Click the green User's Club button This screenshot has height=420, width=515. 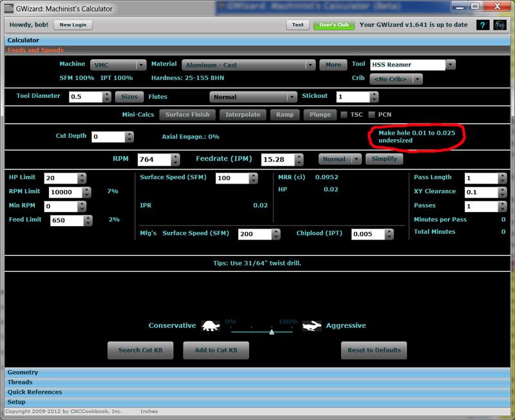(333, 25)
